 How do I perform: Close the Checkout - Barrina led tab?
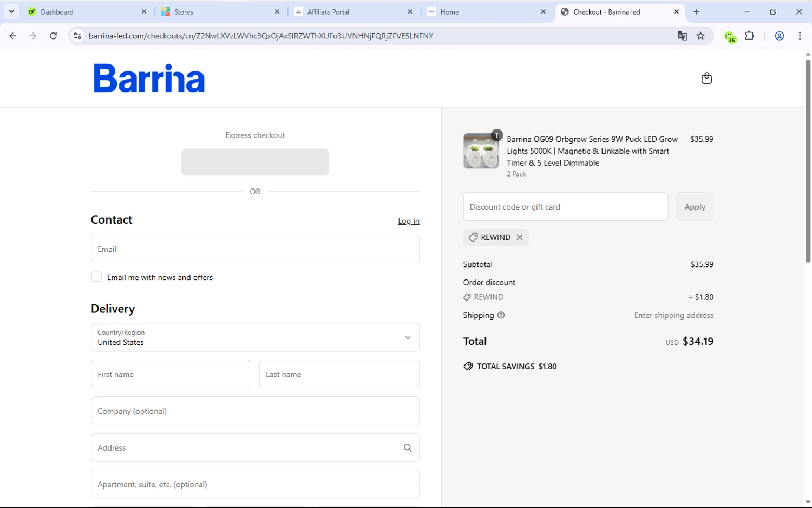[677, 11]
